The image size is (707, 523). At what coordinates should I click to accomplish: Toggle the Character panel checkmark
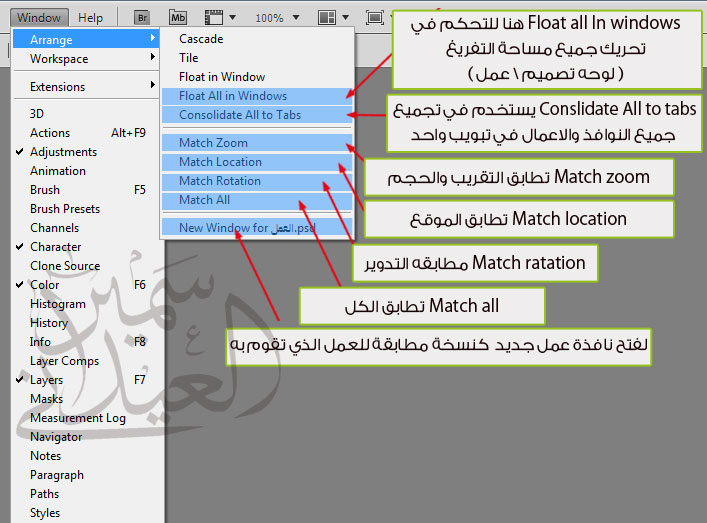[19, 247]
